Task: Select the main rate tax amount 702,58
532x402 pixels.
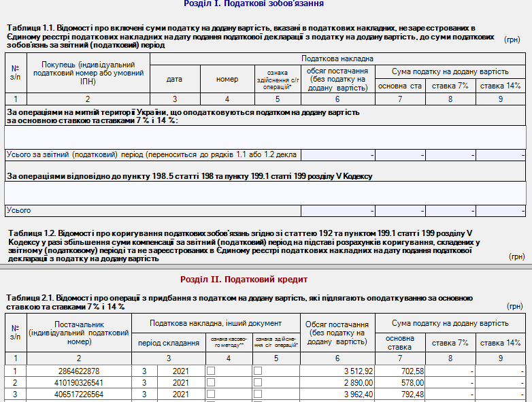Action: 400,371
